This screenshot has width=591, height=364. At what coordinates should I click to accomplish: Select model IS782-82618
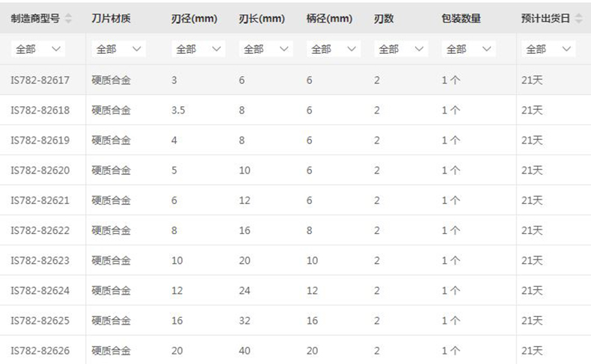coord(40,111)
